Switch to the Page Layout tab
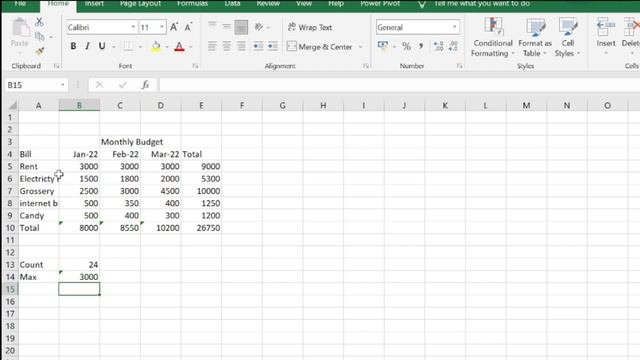The width and height of the screenshot is (640, 360). point(140,4)
